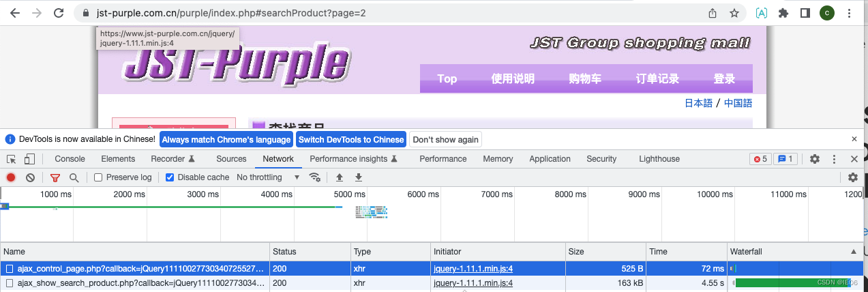Stop recording the network log
Image resolution: width=868 pixels, height=292 pixels.
[x=11, y=177]
